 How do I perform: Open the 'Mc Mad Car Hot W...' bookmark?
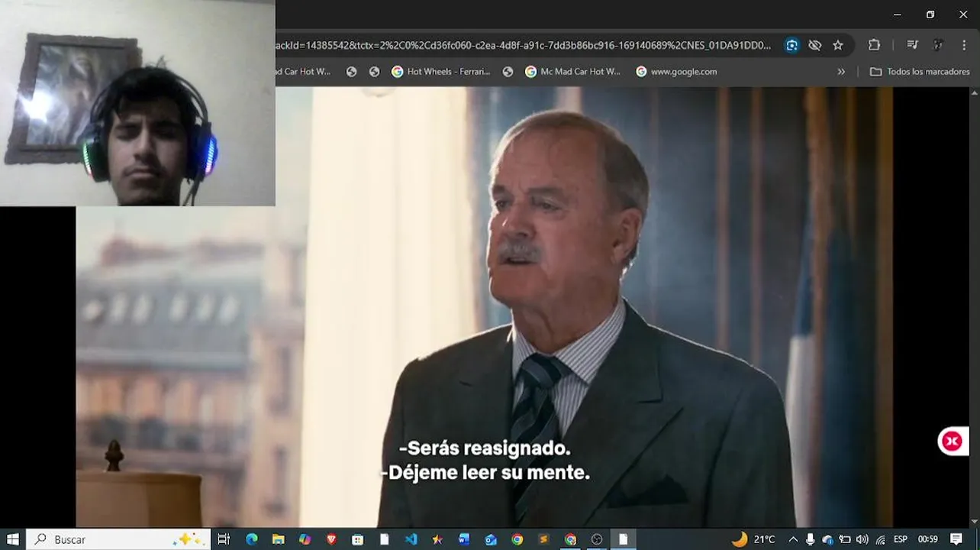[x=572, y=72]
